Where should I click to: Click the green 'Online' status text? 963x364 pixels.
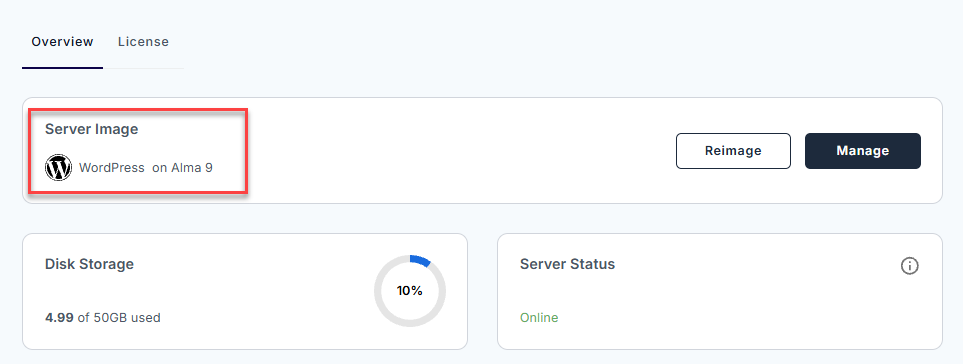(539, 318)
